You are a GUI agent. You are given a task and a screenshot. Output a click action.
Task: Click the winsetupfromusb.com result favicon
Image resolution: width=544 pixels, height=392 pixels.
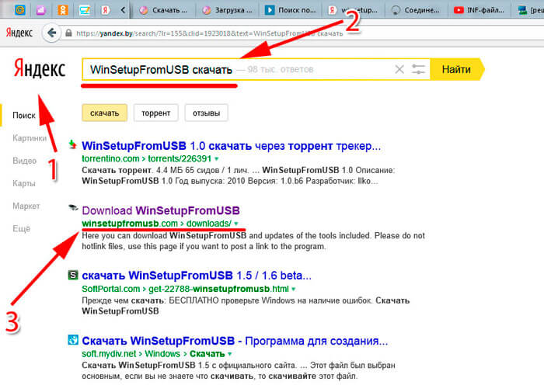(73, 208)
